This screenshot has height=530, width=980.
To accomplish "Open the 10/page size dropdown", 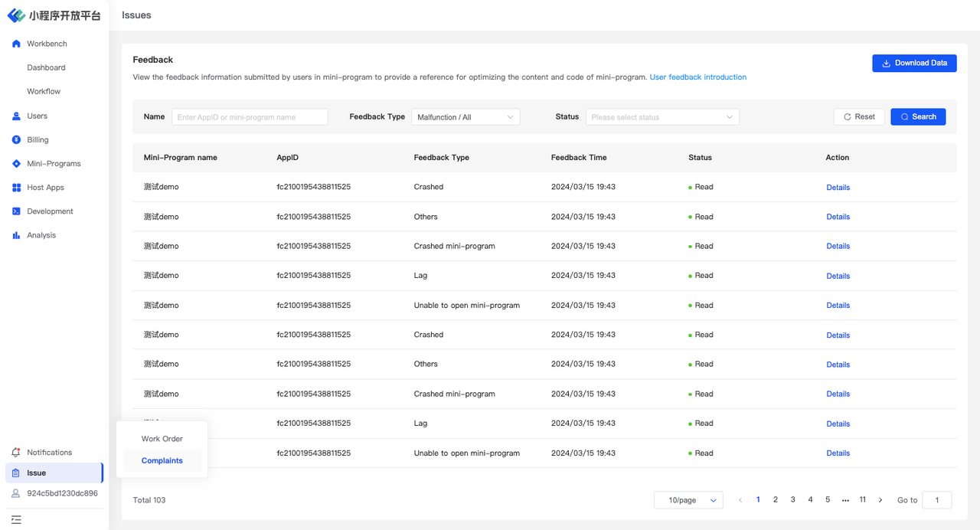I will point(688,500).
